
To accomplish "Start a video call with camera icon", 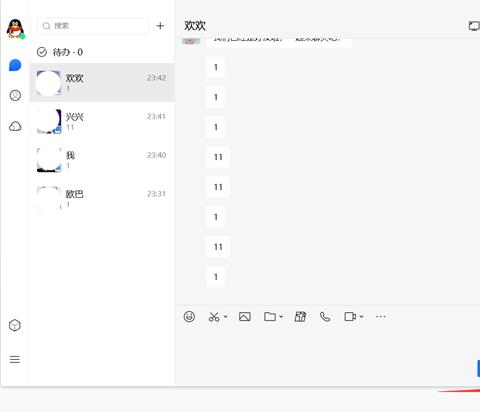I will (350, 316).
